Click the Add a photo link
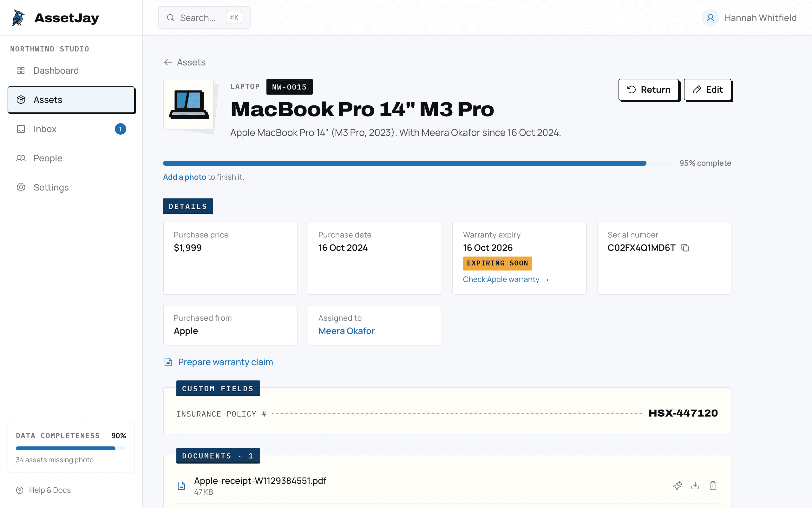 pyautogui.click(x=185, y=177)
